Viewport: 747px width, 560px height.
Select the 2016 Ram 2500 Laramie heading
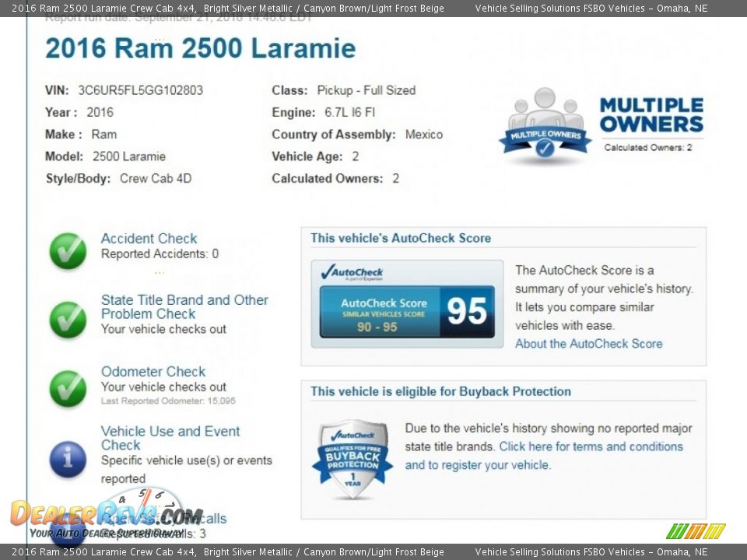point(201,48)
